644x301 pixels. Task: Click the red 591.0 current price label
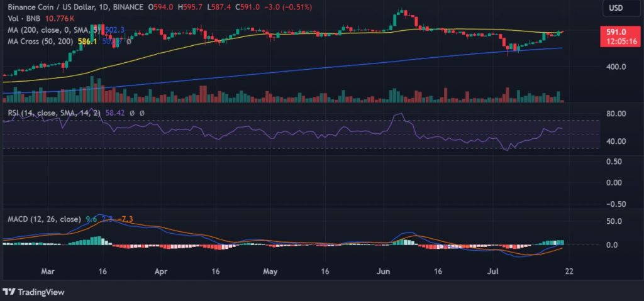pos(620,36)
